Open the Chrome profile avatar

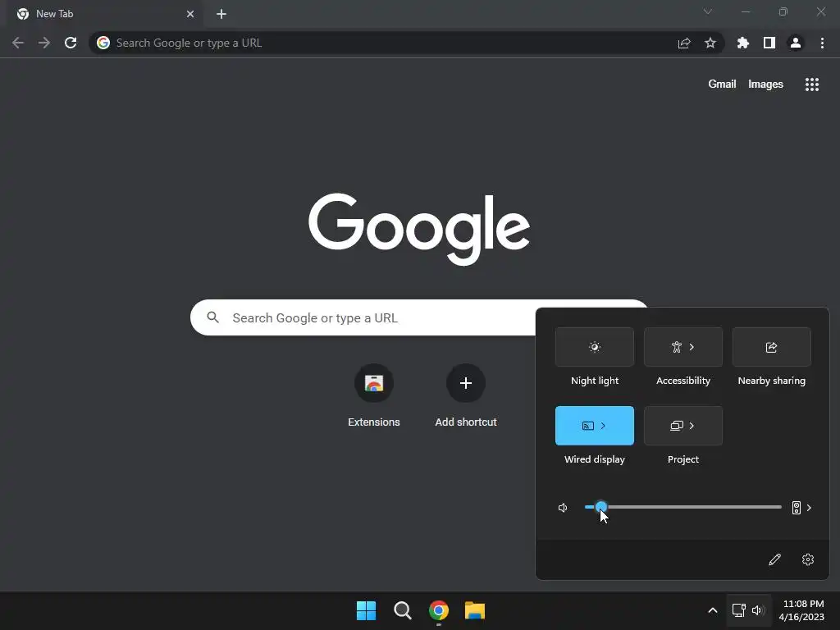(x=796, y=43)
